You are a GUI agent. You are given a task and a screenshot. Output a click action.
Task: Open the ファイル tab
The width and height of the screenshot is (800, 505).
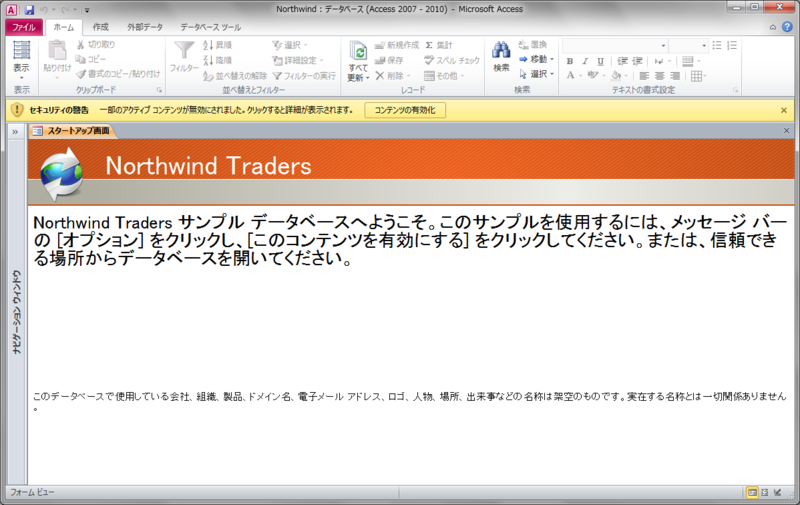[24, 27]
